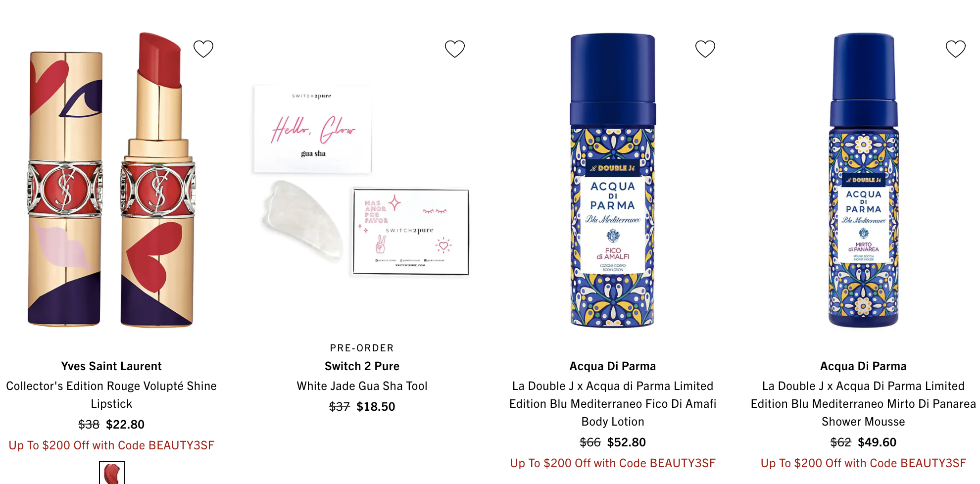Click the Switch 2 Pure brand link
The height and width of the screenshot is (484, 980).
pyautogui.click(x=362, y=366)
